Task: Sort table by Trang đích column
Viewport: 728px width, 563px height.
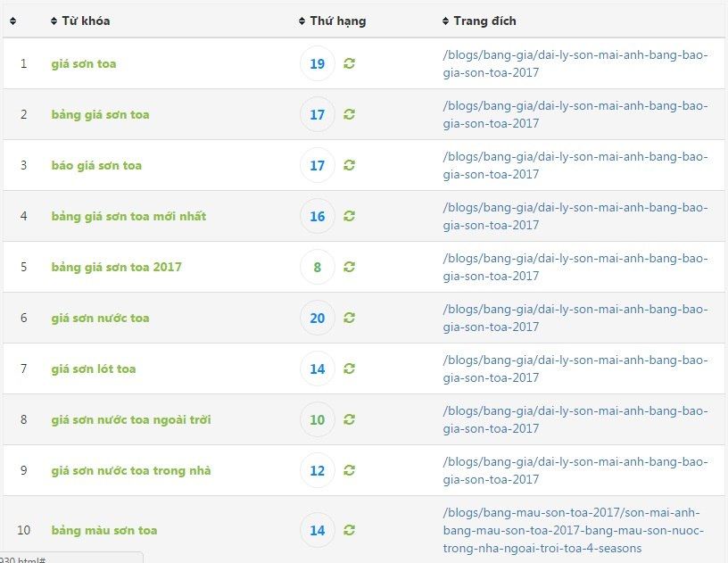Action: point(479,21)
